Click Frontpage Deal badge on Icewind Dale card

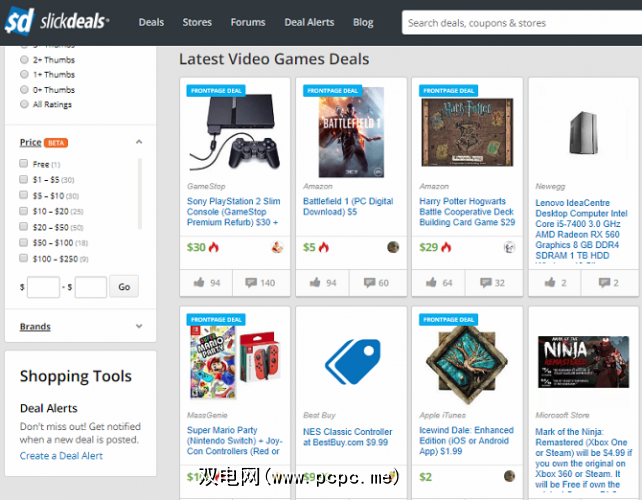pyautogui.click(x=449, y=319)
